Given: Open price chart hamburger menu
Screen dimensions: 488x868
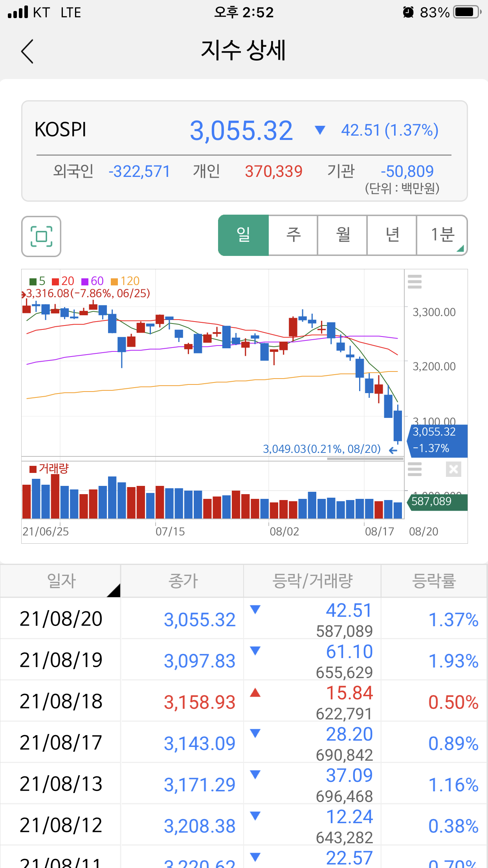Looking at the screenshot, I should pyautogui.click(x=415, y=281).
